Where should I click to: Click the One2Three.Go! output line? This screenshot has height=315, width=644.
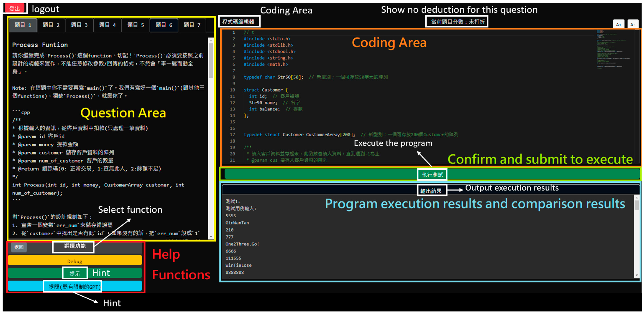pos(242,244)
